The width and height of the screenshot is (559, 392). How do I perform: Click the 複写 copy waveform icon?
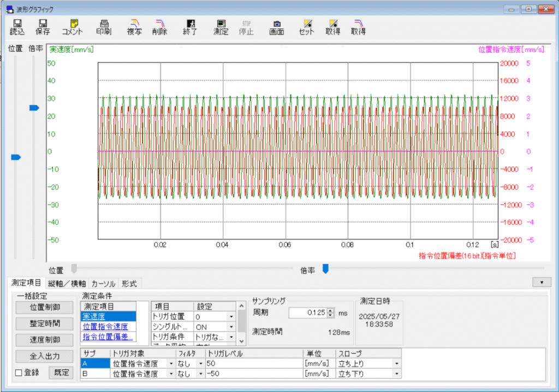coord(134,27)
